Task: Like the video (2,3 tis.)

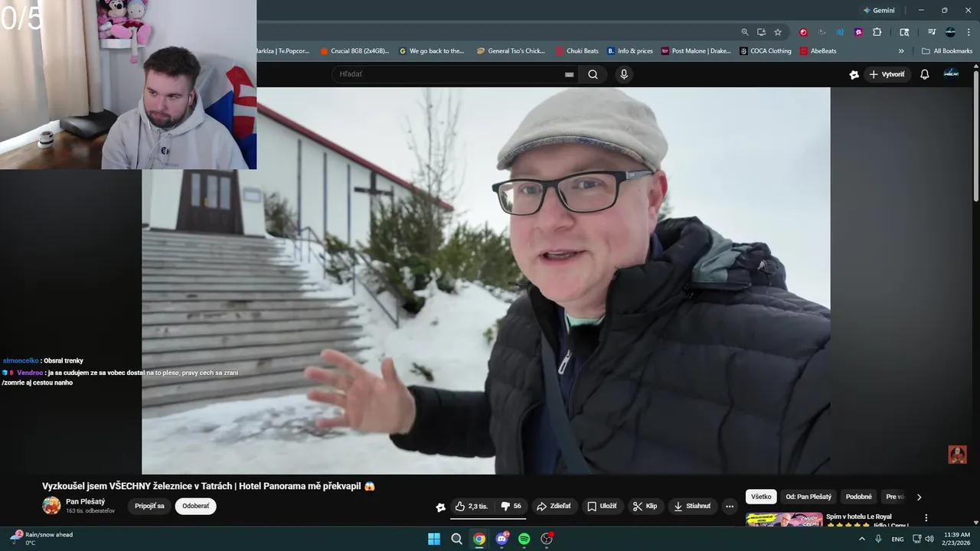Action: point(472,506)
